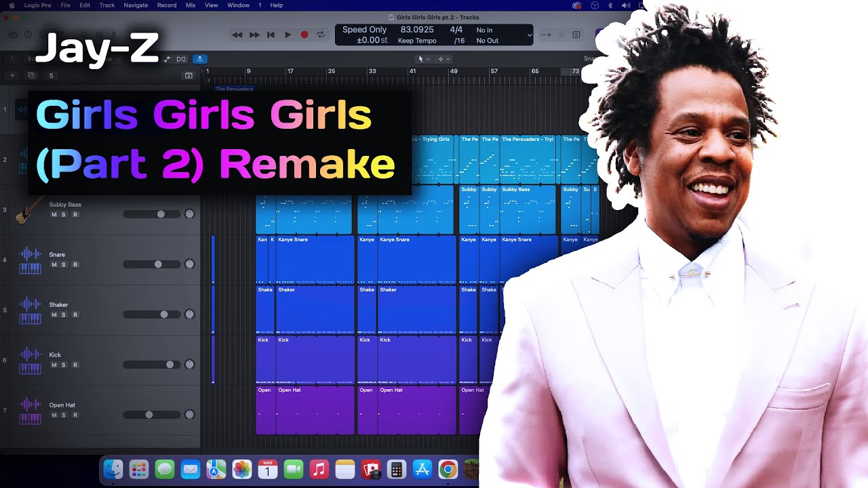The width and height of the screenshot is (868, 488).
Task: Open Launchpad from the Dock
Action: click(139, 469)
